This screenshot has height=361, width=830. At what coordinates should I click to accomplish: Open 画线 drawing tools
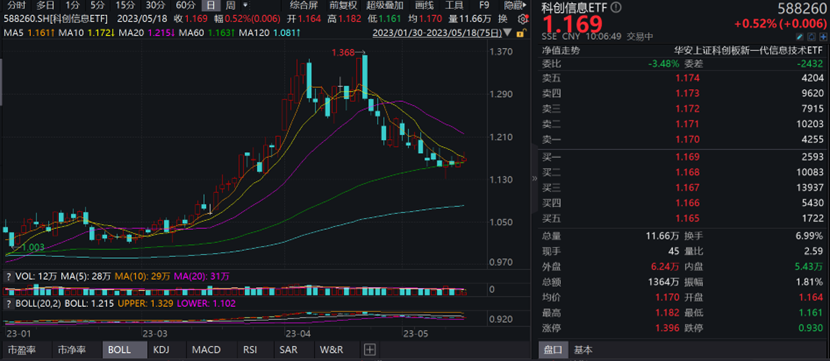click(x=424, y=6)
